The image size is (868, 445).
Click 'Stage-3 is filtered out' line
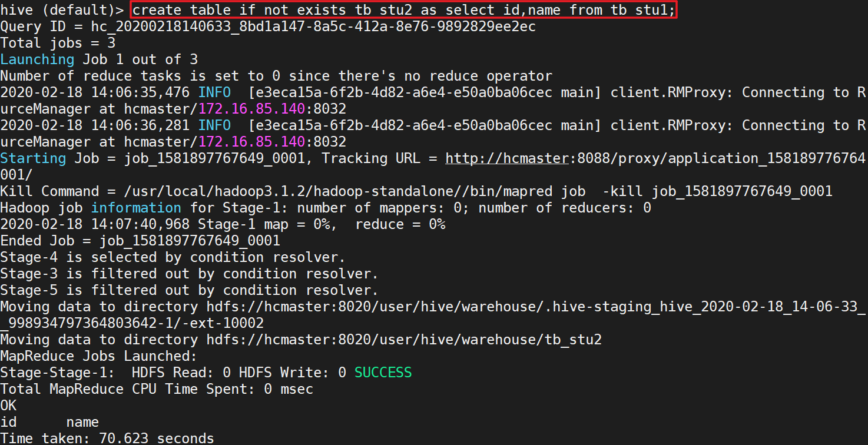point(189,274)
